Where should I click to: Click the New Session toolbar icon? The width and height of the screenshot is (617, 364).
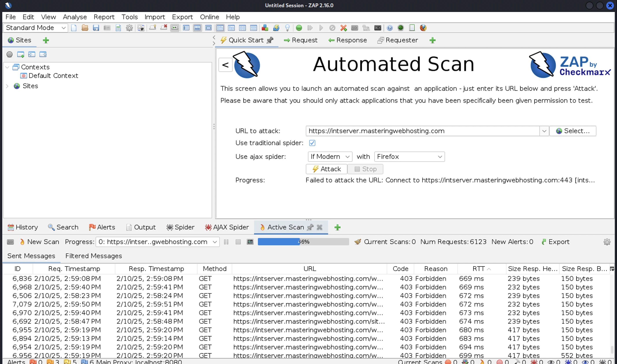(x=74, y=28)
